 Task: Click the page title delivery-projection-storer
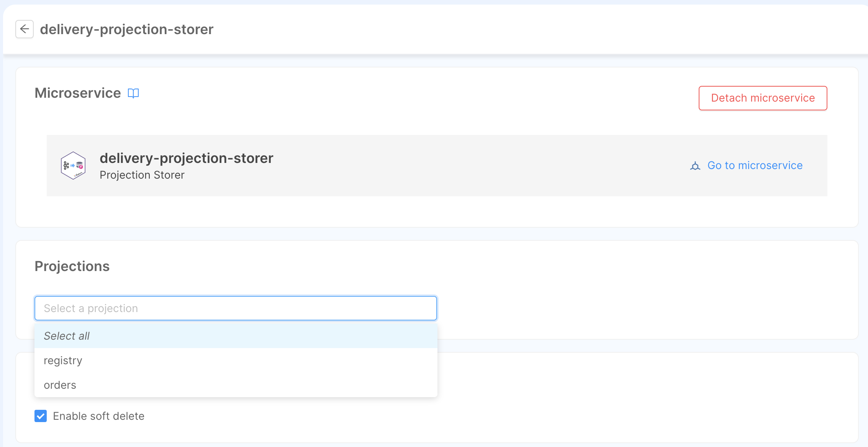pyautogui.click(x=127, y=30)
